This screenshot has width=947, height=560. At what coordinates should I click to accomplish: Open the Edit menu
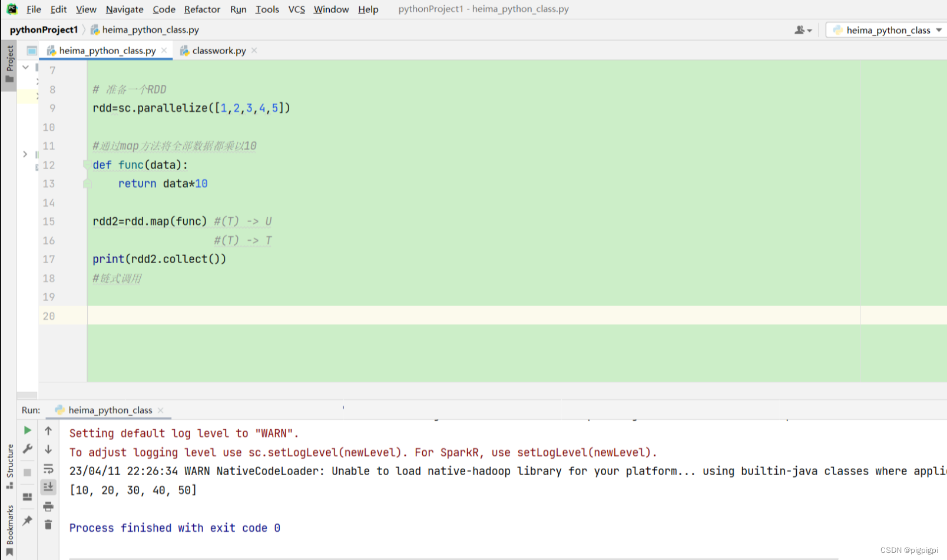point(58,9)
